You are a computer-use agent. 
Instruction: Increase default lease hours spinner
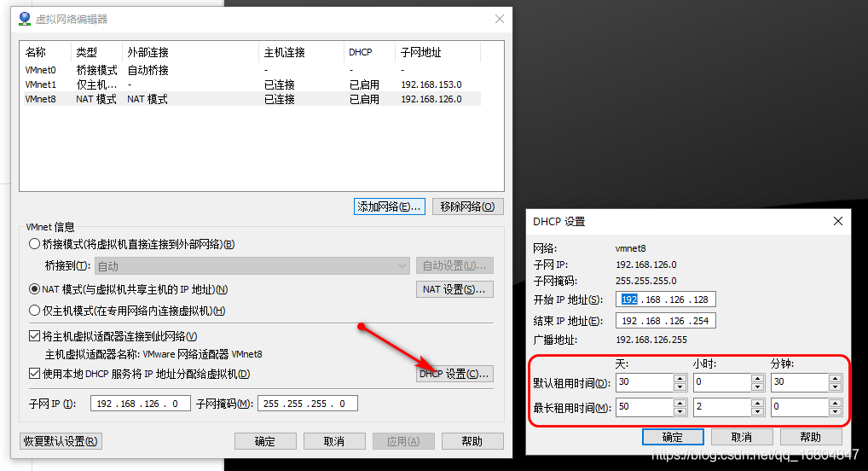coord(757,378)
